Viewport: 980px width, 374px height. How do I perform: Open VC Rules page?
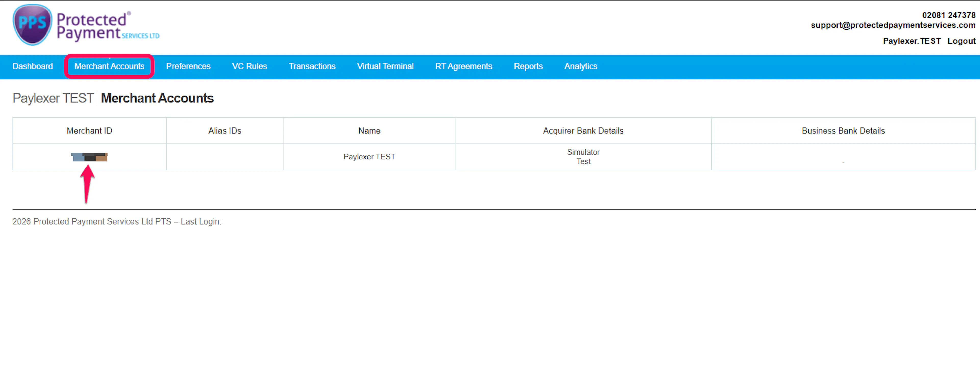point(250,66)
